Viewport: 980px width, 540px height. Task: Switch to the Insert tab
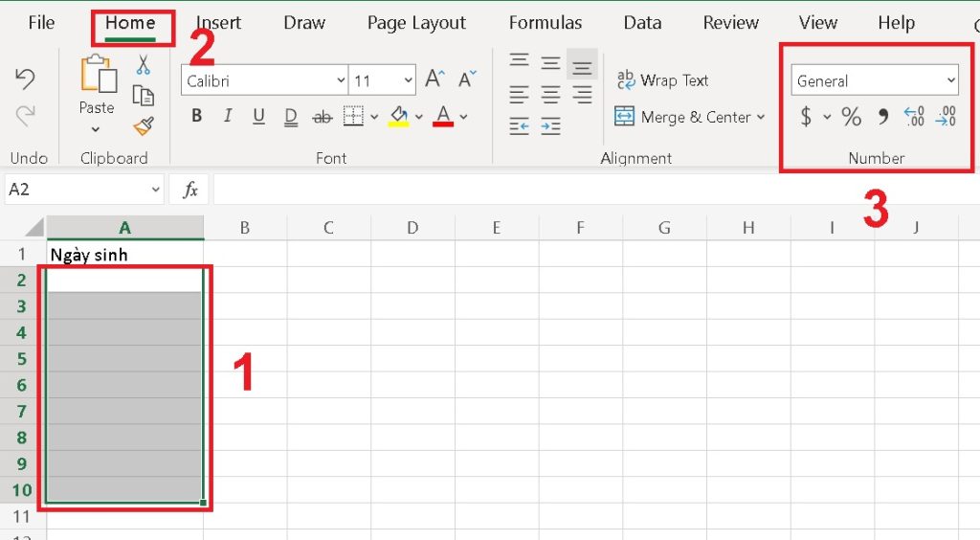[x=219, y=23]
